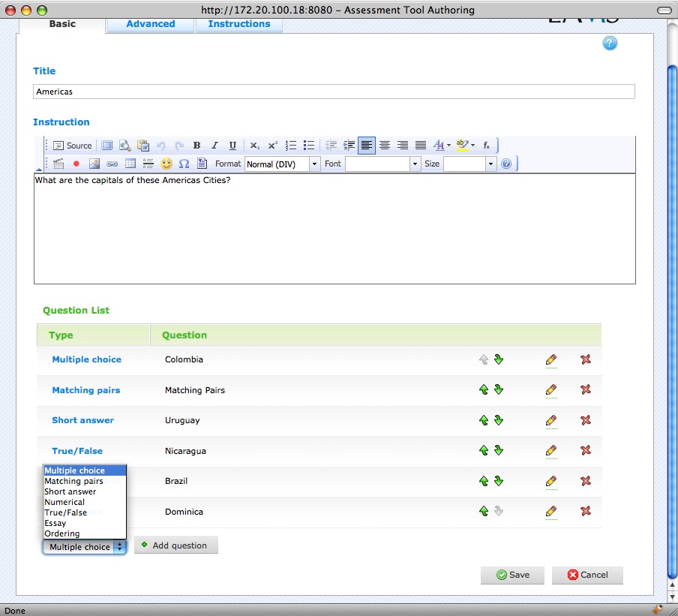This screenshot has width=678, height=616.
Task: Move the Matching Pairs question up
Action: pos(484,389)
